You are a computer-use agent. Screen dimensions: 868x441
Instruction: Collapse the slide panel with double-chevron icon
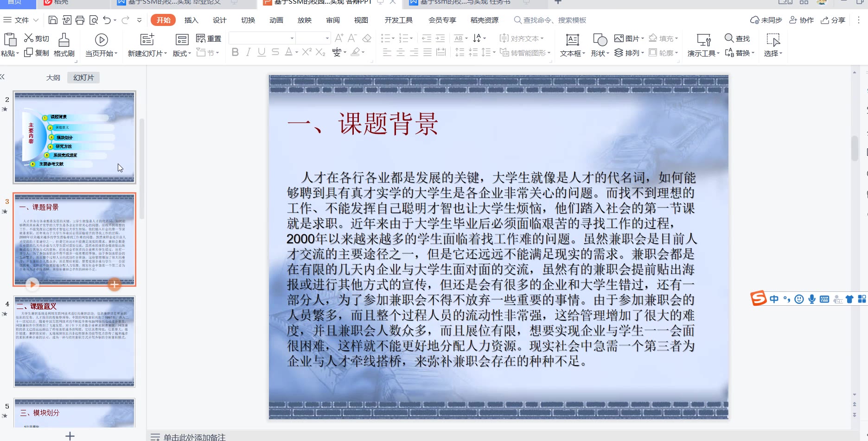coord(2,77)
